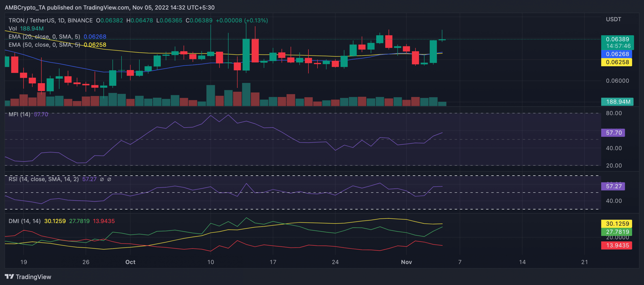Image resolution: width=644 pixels, height=285 pixels.
Task: Select the RSI (14, close, SMA) legend
Action: 44,179
